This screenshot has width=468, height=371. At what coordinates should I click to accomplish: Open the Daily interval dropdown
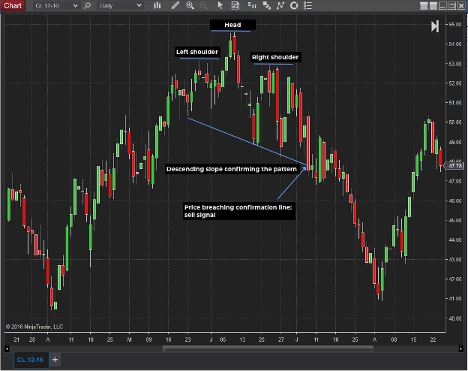pyautogui.click(x=120, y=6)
